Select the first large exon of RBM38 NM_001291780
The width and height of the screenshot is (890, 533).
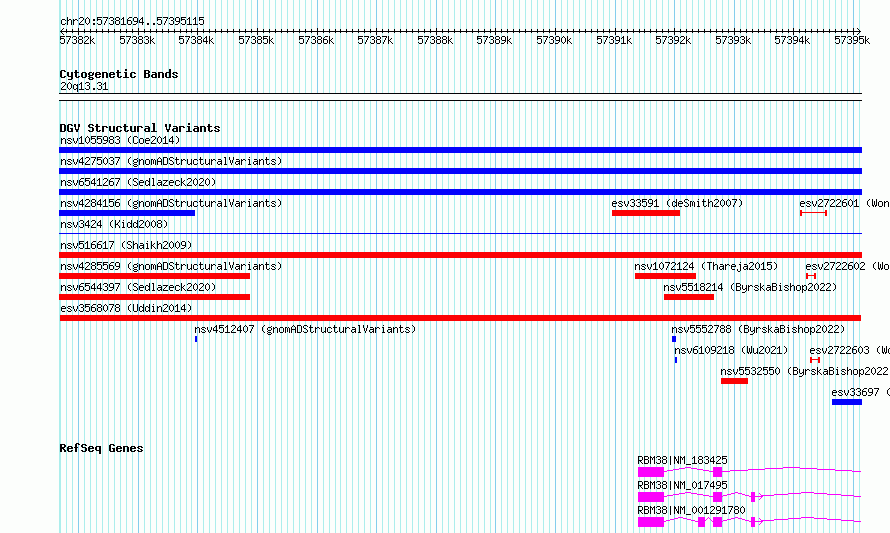pos(651,522)
